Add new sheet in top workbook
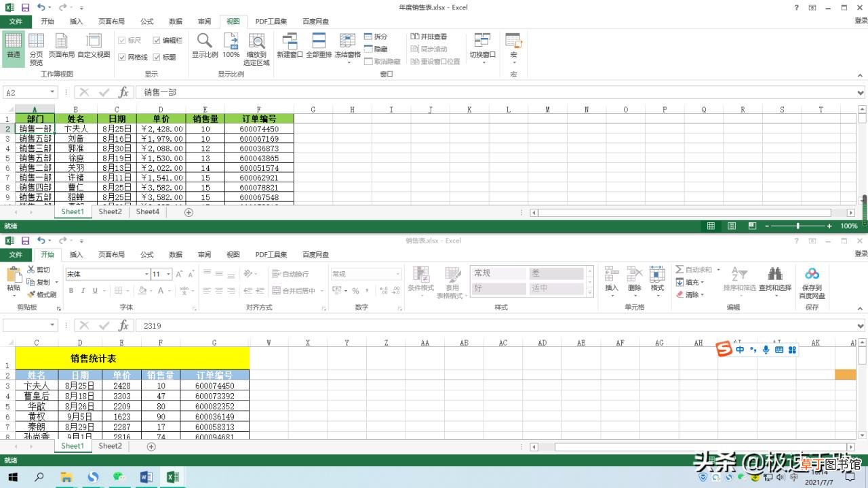This screenshot has height=488, width=868. [189, 212]
